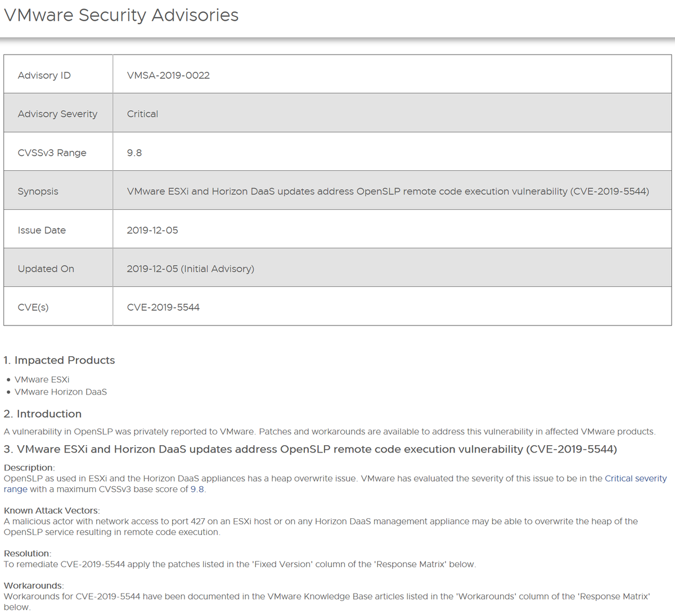This screenshot has width=675, height=616.
Task: Select the 2019-12-05 issue date value
Action: tap(152, 230)
